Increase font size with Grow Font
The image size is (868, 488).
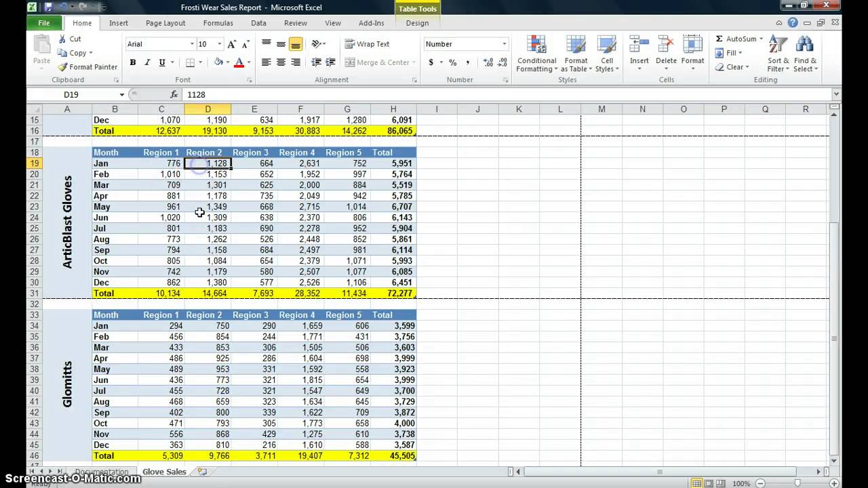point(232,44)
